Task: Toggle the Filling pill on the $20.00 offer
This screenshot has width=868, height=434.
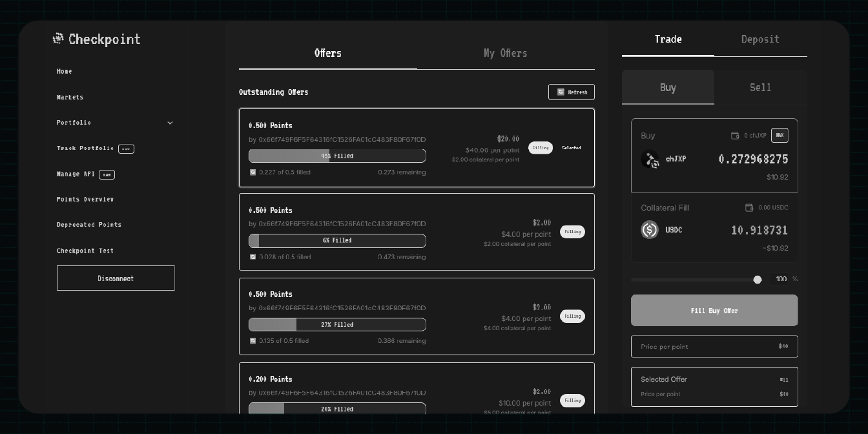Action: click(x=541, y=148)
